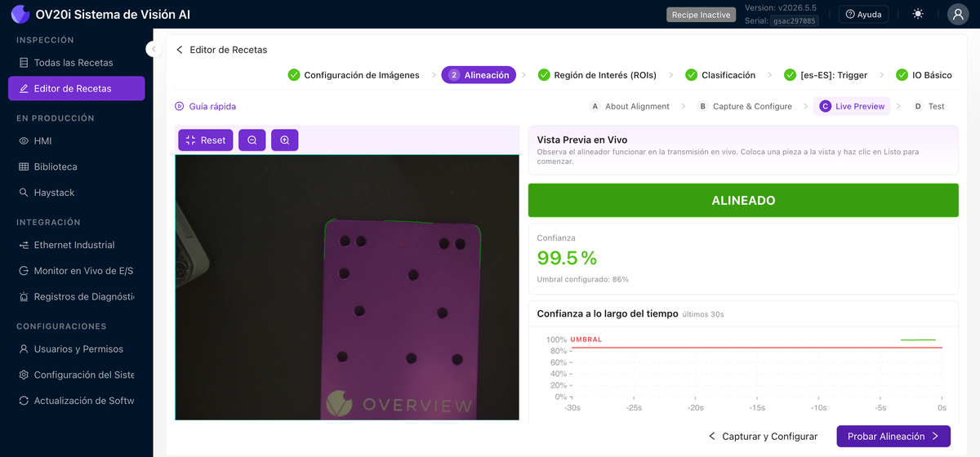Click the confidence over time chart
980x457 pixels.
(743, 371)
